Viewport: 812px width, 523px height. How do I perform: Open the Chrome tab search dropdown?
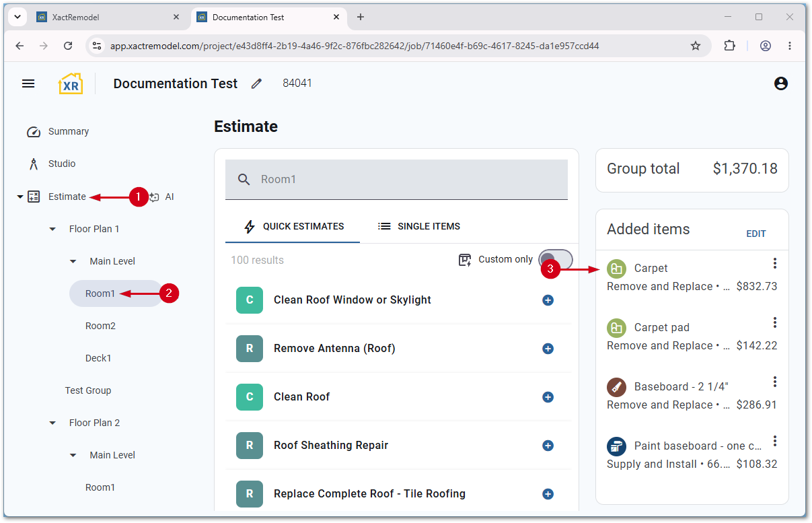coord(17,17)
